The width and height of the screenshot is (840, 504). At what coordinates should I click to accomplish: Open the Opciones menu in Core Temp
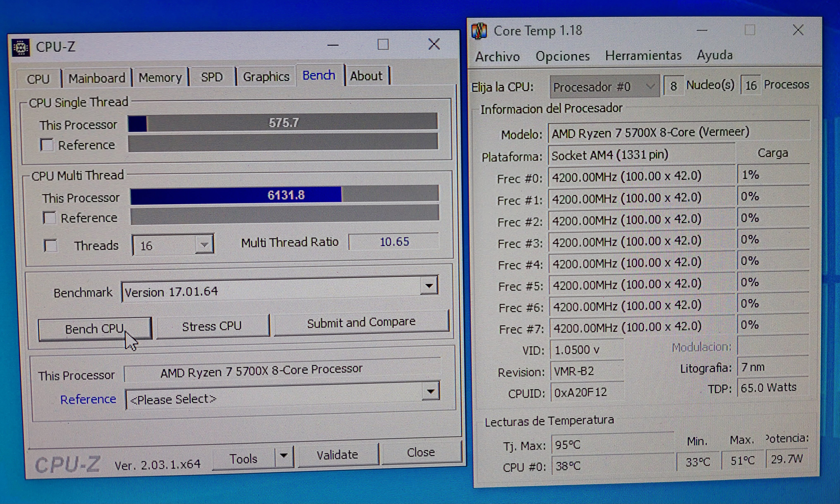[x=563, y=56]
